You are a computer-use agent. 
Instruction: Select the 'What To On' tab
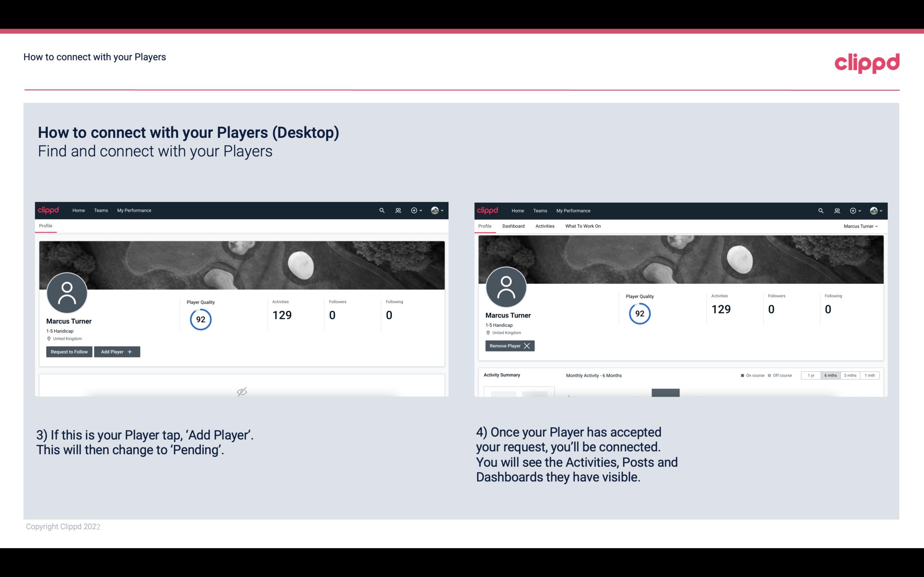click(x=583, y=226)
